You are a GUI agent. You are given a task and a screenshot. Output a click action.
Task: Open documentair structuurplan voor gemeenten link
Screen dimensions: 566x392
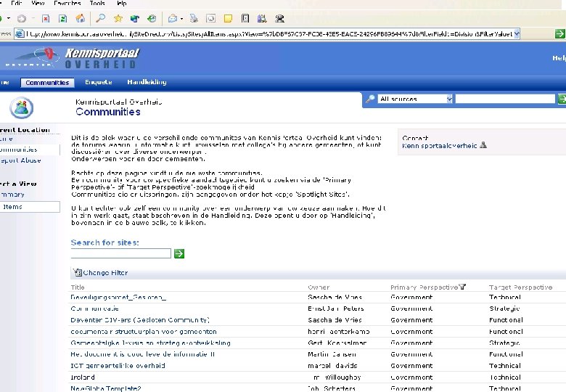click(x=144, y=331)
